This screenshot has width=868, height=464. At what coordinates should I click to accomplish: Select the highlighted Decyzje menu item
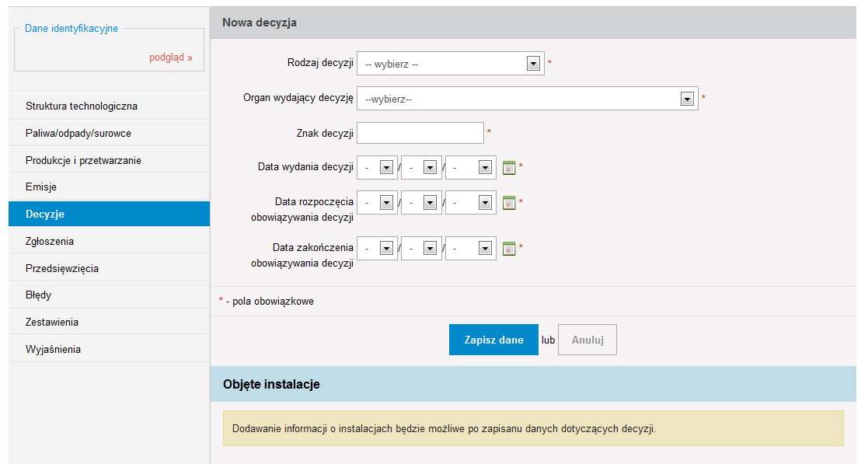click(x=109, y=214)
